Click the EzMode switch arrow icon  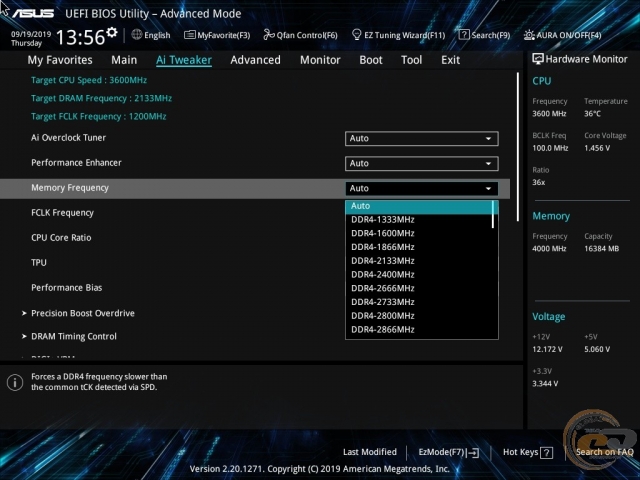(473, 452)
